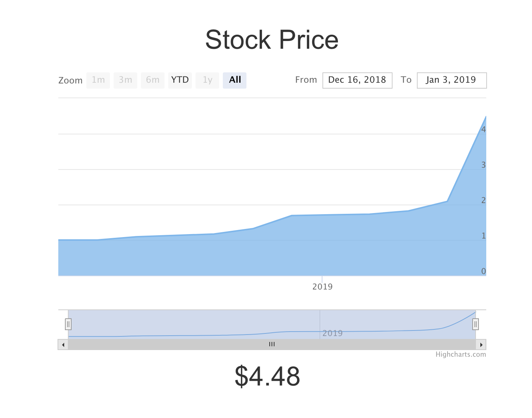
Task: Click the 2019 x-axis label
Action: pos(322,287)
